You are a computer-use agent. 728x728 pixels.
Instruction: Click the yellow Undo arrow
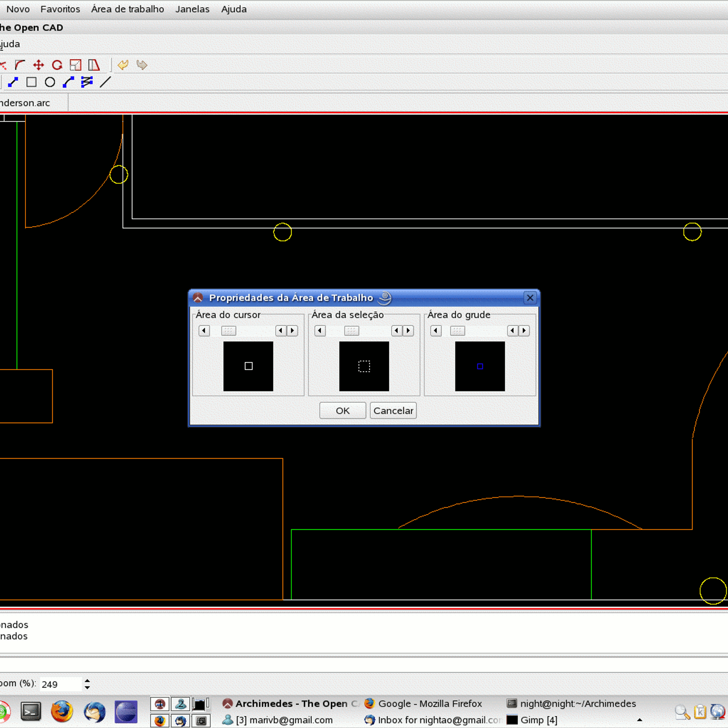coord(123,65)
